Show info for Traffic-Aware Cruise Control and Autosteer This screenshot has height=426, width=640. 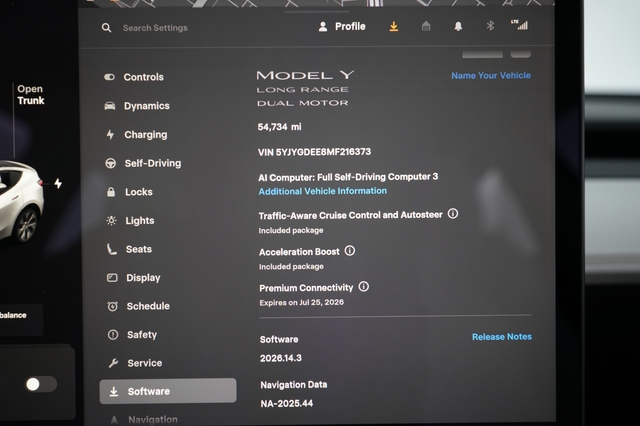(453, 213)
